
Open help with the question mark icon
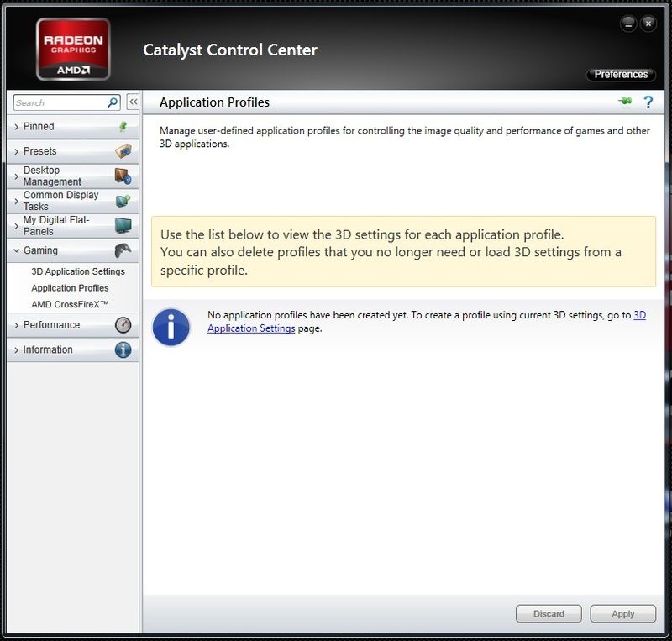648,102
